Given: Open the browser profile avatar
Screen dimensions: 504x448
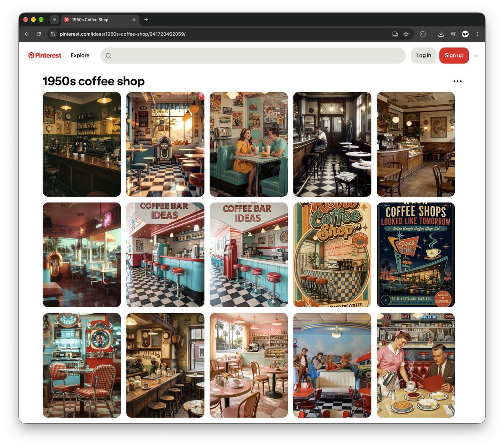Looking at the screenshot, I should pos(465,34).
